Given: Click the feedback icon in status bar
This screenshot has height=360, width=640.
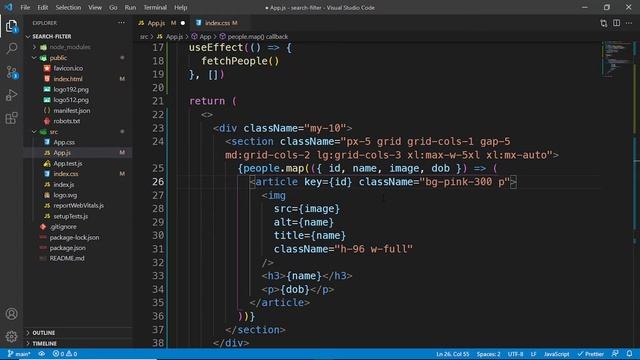Looking at the screenshot, I should 615,354.
